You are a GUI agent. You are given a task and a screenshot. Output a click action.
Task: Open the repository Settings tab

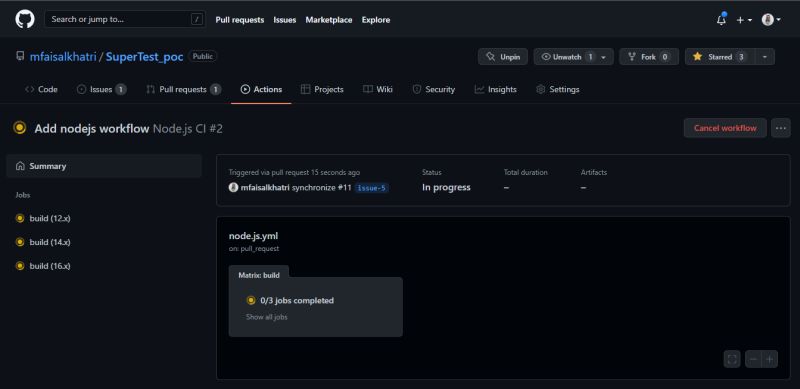558,89
